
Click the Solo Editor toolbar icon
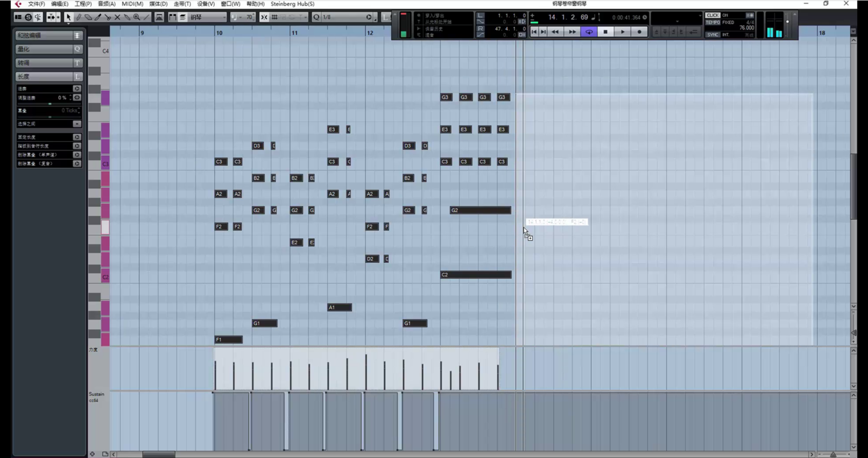28,17
